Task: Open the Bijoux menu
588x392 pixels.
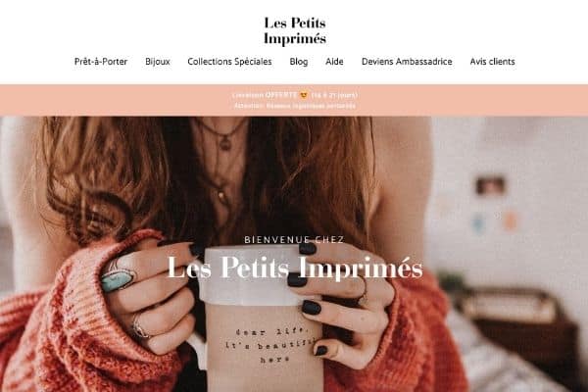Action: (x=158, y=62)
